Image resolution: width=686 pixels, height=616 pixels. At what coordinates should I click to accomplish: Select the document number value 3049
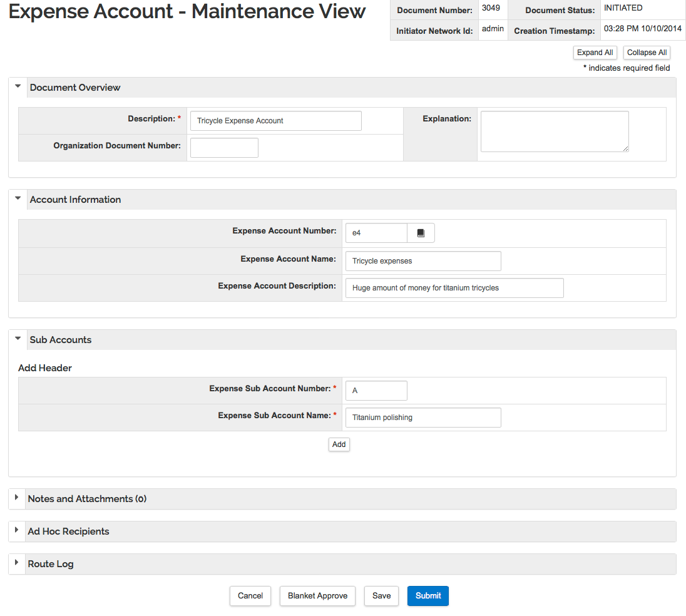pos(491,8)
